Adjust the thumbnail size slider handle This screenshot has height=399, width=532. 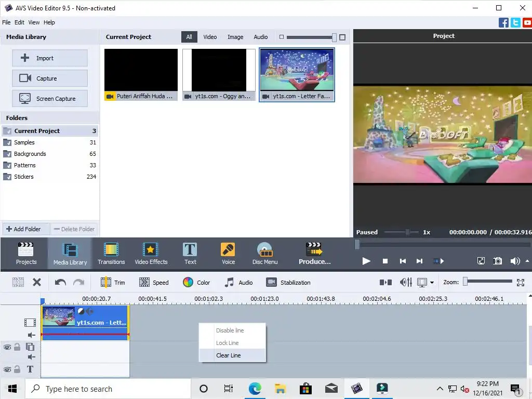(x=334, y=37)
